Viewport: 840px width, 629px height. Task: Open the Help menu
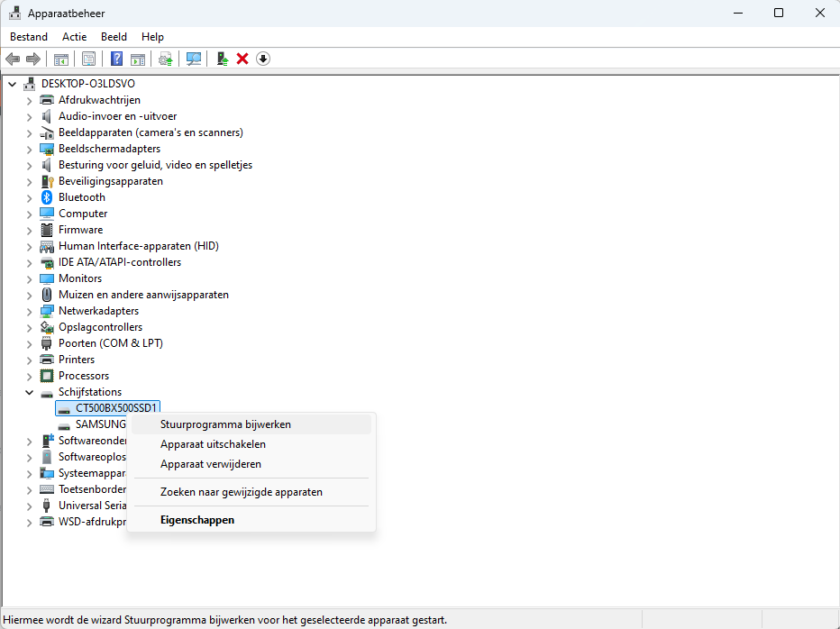pos(152,37)
